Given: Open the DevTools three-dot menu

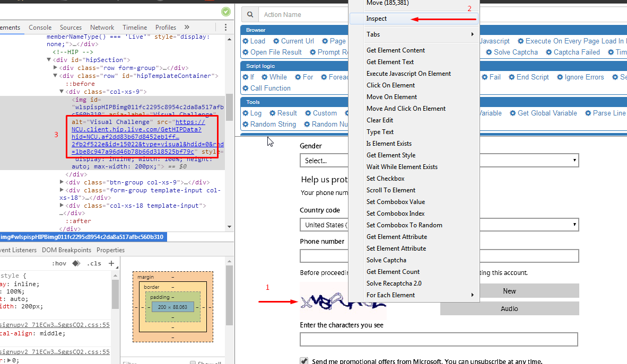Looking at the screenshot, I should tap(226, 28).
